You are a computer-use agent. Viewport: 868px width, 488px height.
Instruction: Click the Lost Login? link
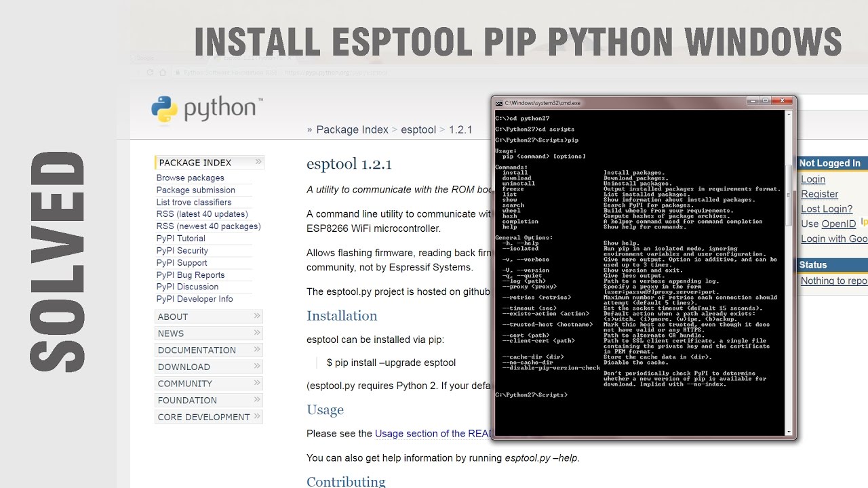pyautogui.click(x=827, y=209)
